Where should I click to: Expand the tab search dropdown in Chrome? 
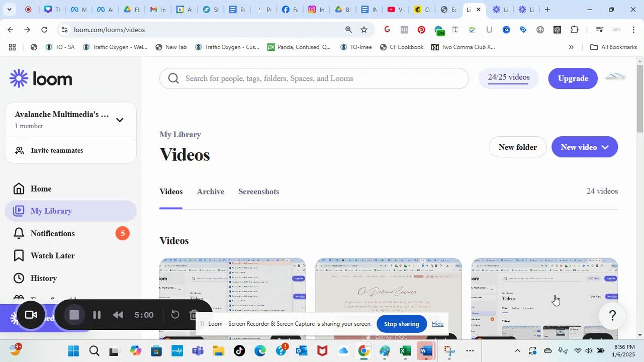[9, 10]
